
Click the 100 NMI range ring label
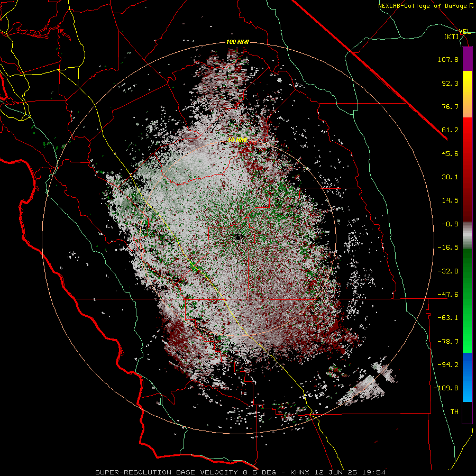(x=237, y=42)
